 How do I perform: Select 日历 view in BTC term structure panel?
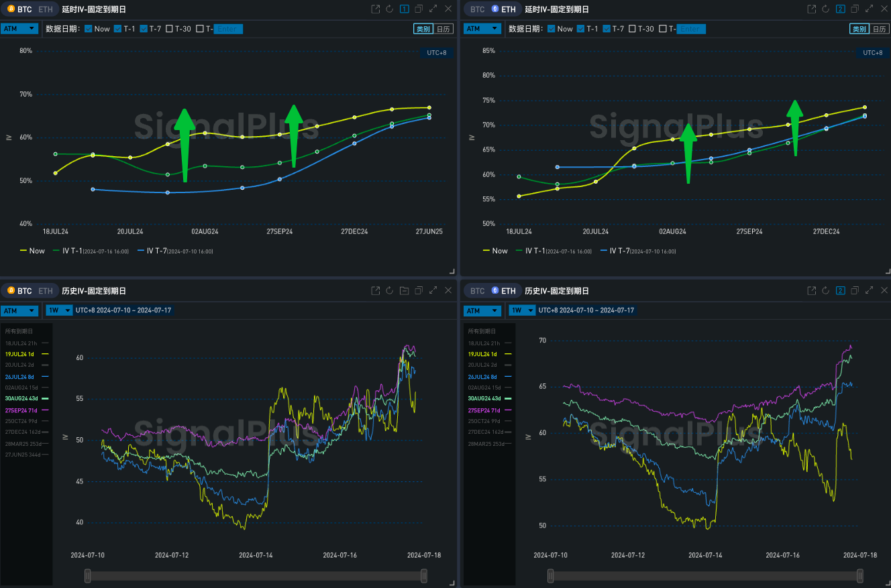coord(443,29)
